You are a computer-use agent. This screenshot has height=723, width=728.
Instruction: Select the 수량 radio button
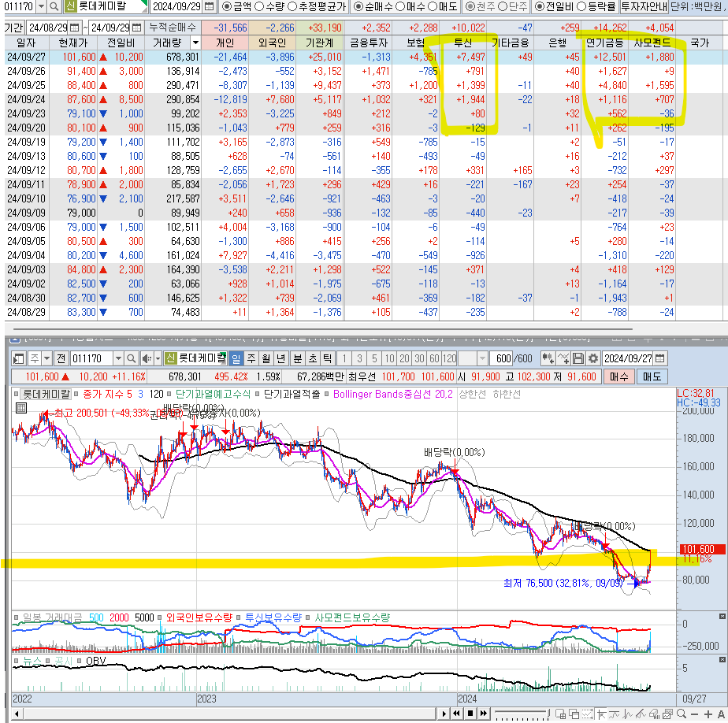tap(259, 6)
